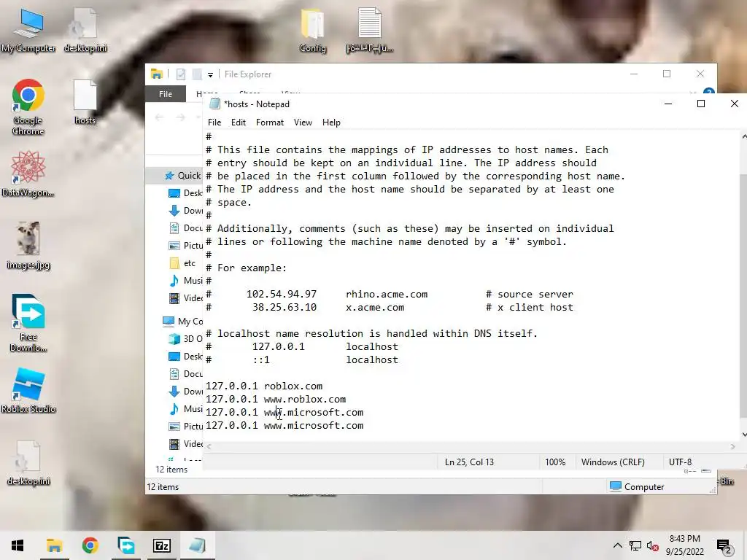The width and height of the screenshot is (747, 560).
Task: Click Notepad horizontal scroll left arrow
Action: coord(209,447)
